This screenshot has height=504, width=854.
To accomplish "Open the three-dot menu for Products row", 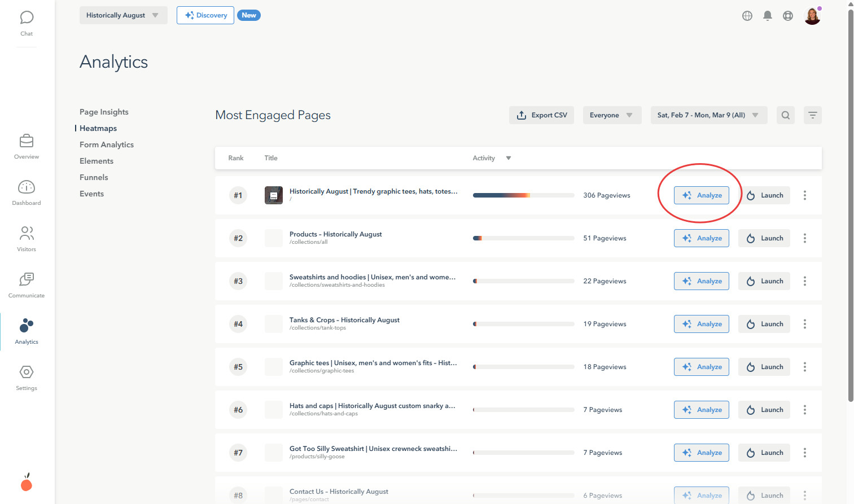I will click(x=804, y=238).
